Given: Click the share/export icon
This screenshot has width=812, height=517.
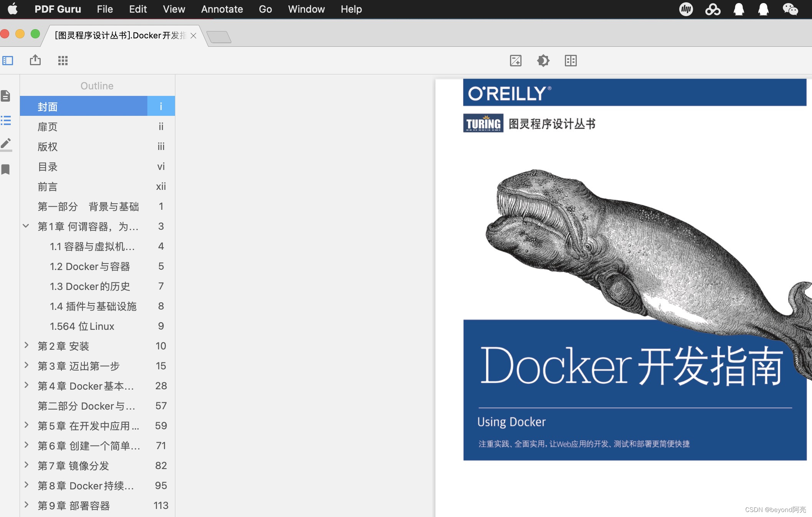Looking at the screenshot, I should click(x=35, y=60).
